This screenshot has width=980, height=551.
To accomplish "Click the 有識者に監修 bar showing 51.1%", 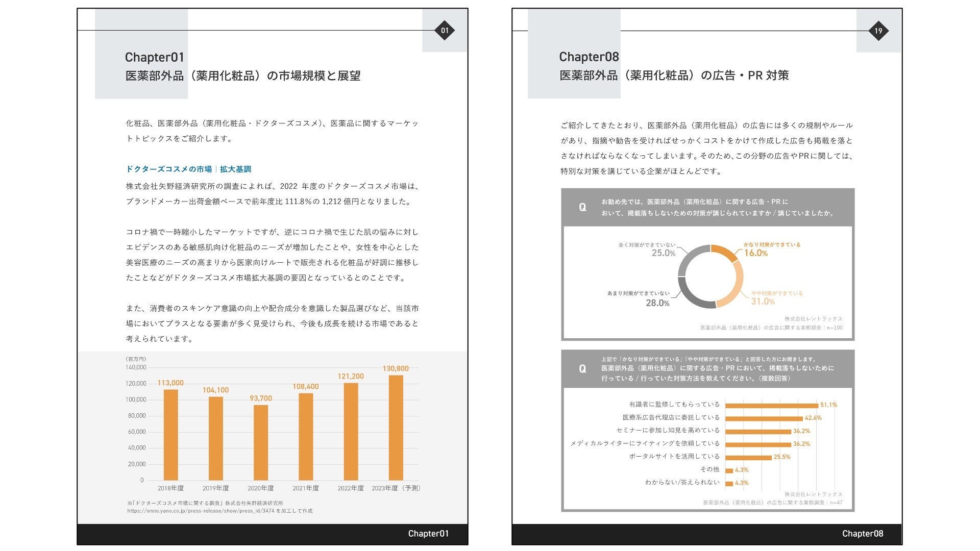I will (771, 406).
